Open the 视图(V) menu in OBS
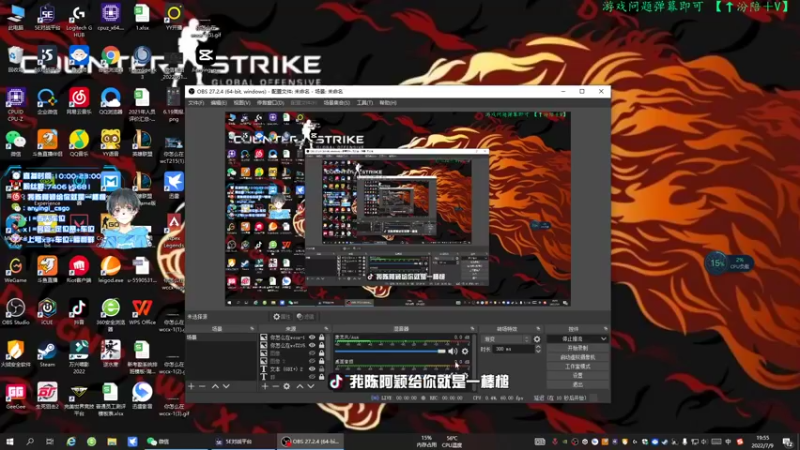Image resolution: width=800 pixels, height=450 pixels. (x=242, y=103)
